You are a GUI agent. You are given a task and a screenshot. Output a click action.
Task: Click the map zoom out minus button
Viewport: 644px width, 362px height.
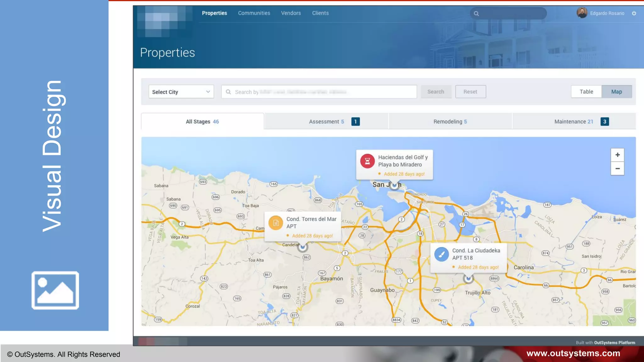pos(617,169)
